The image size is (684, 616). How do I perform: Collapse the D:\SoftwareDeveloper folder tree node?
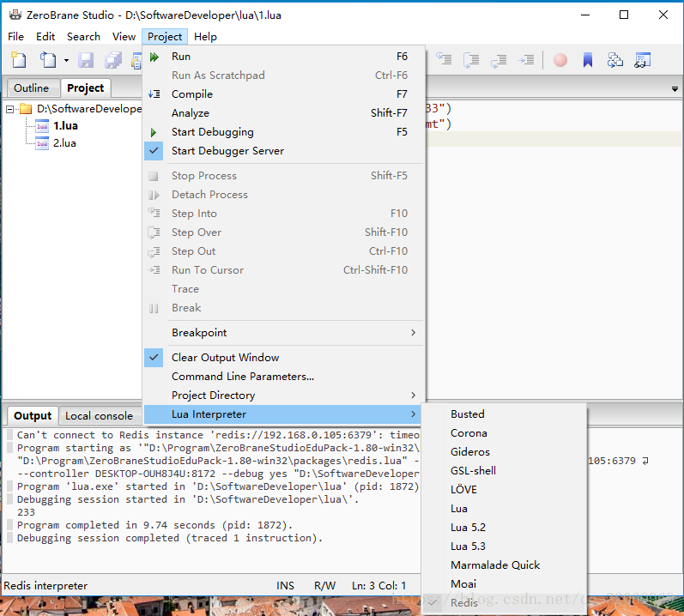point(10,109)
